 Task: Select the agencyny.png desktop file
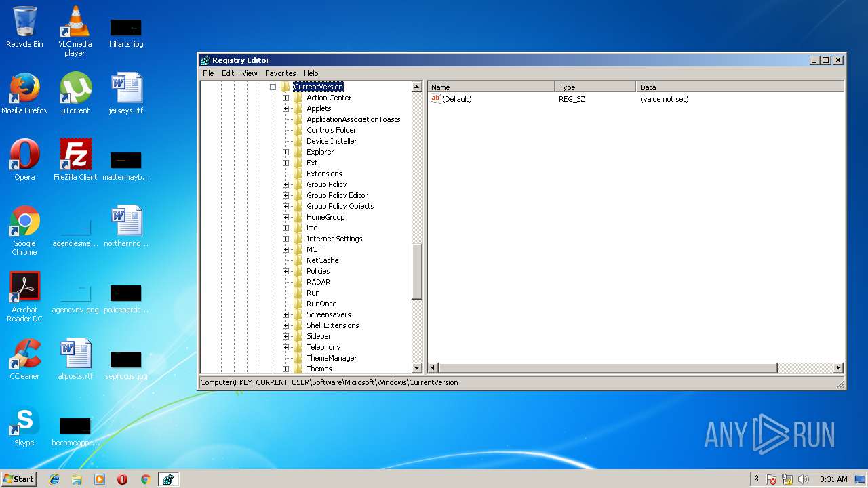coord(75,297)
